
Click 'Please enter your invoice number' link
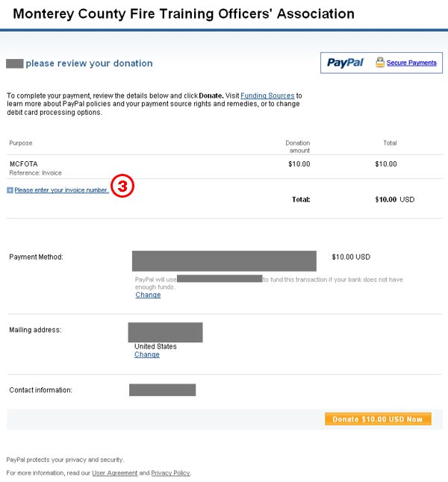(61, 190)
